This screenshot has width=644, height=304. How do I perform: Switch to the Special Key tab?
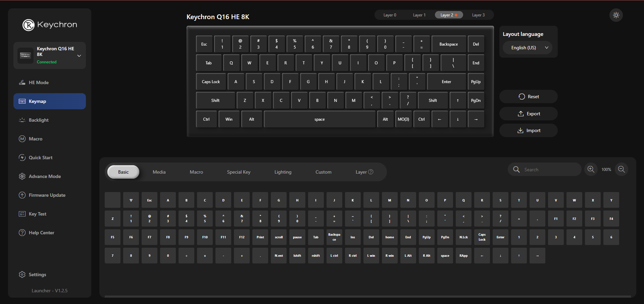coord(239,172)
